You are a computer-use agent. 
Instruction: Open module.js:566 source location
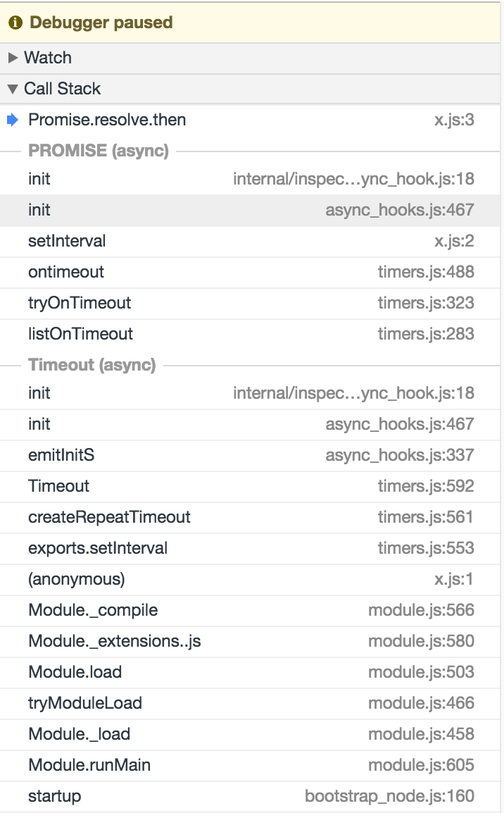421,610
